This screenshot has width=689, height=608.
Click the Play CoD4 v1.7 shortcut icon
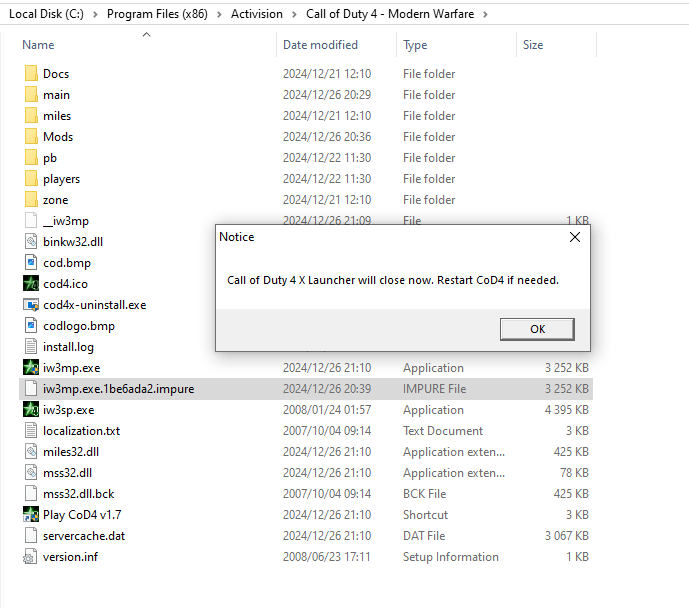pos(31,515)
